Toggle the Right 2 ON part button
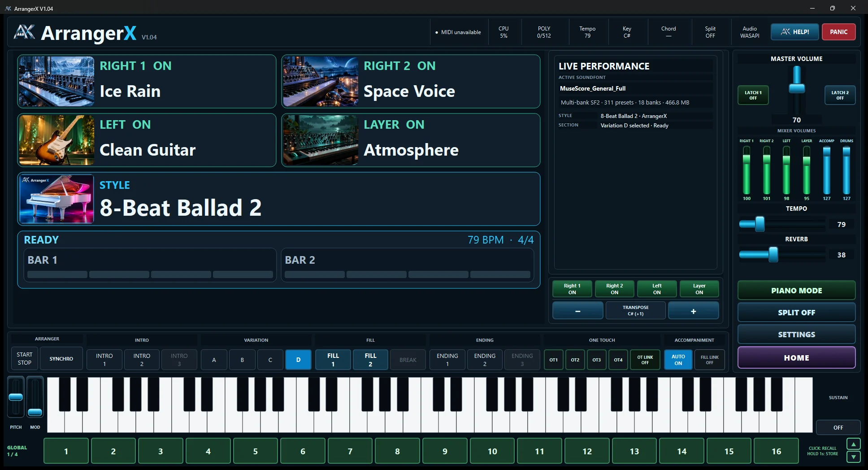868x470 pixels. coord(614,289)
